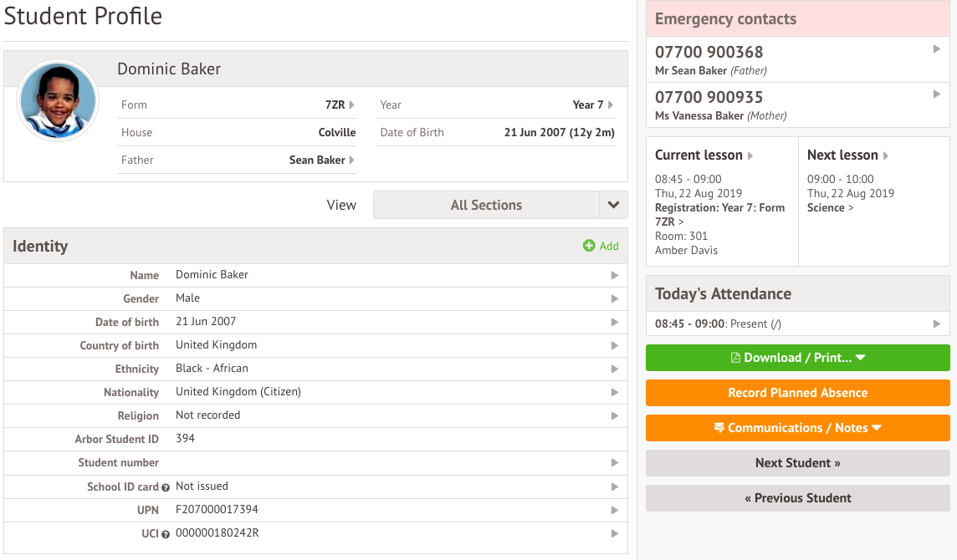The width and height of the screenshot is (957, 560).
Task: Click arrow icon beside father Sean Baker
Action: tap(352, 160)
